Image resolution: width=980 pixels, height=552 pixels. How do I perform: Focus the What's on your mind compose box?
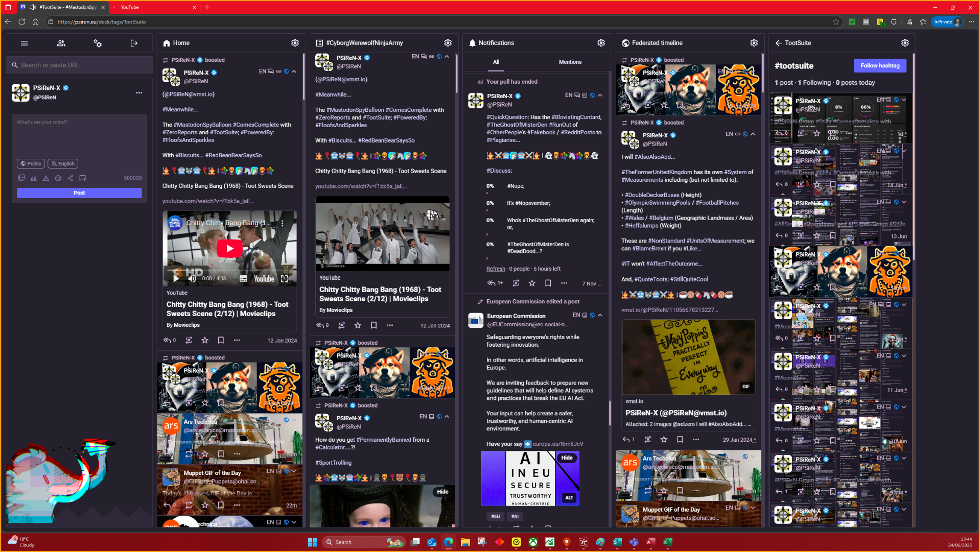[79, 135]
